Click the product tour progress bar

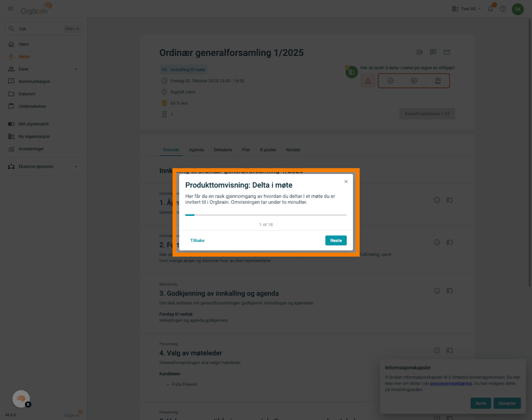coord(266,215)
